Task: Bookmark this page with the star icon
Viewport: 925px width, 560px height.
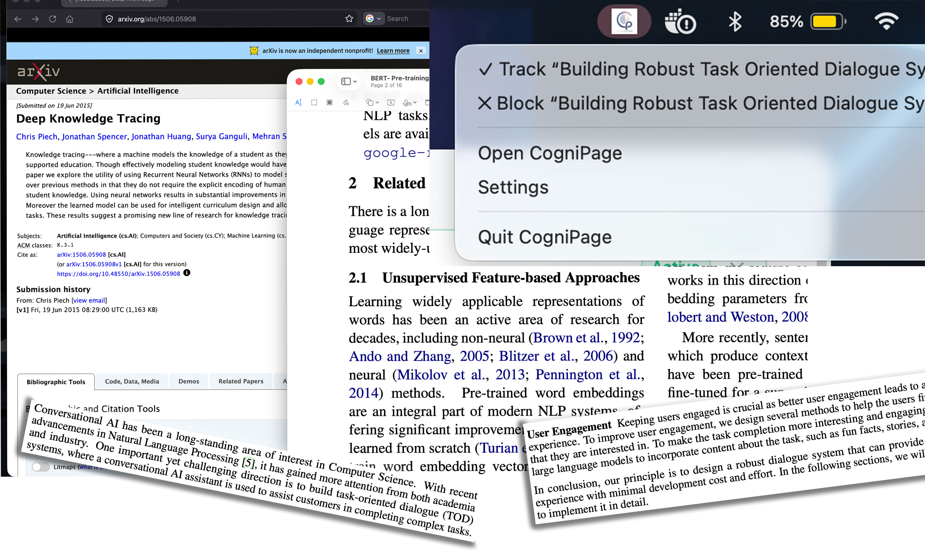Action: (349, 19)
